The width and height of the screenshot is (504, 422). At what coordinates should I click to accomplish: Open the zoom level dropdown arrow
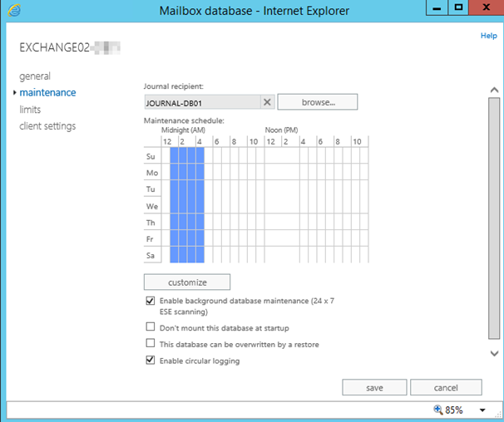(x=482, y=410)
